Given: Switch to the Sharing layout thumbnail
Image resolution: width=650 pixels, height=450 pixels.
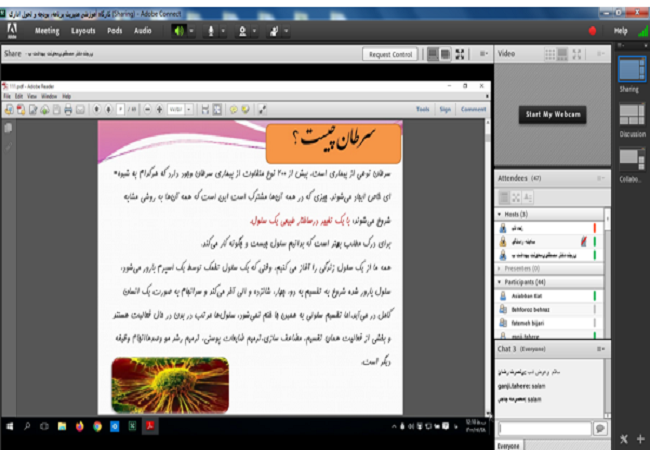Looking at the screenshot, I should pos(629,70).
